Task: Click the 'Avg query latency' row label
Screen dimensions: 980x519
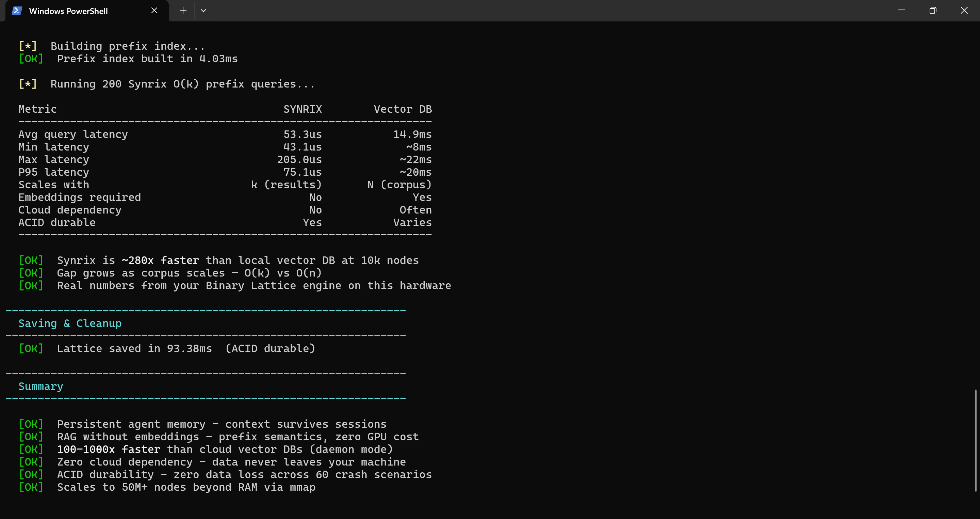Action: [x=73, y=135]
